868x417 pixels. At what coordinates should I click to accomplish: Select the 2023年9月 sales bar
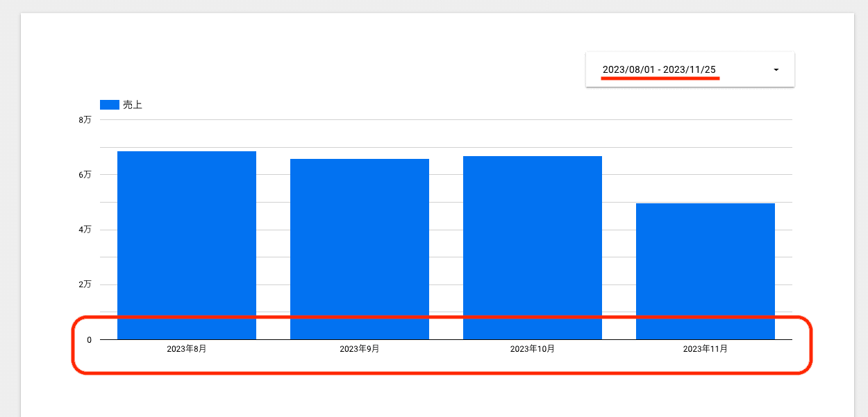click(x=359, y=248)
